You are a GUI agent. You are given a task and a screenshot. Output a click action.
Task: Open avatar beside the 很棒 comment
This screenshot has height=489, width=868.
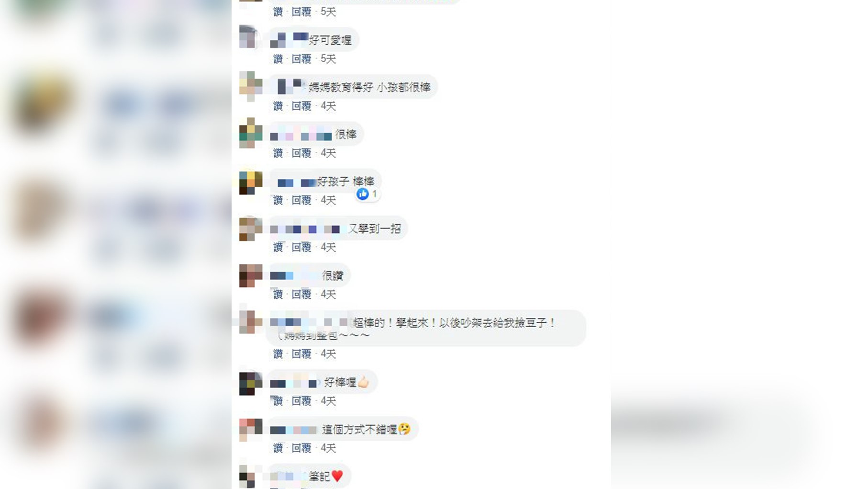click(250, 133)
